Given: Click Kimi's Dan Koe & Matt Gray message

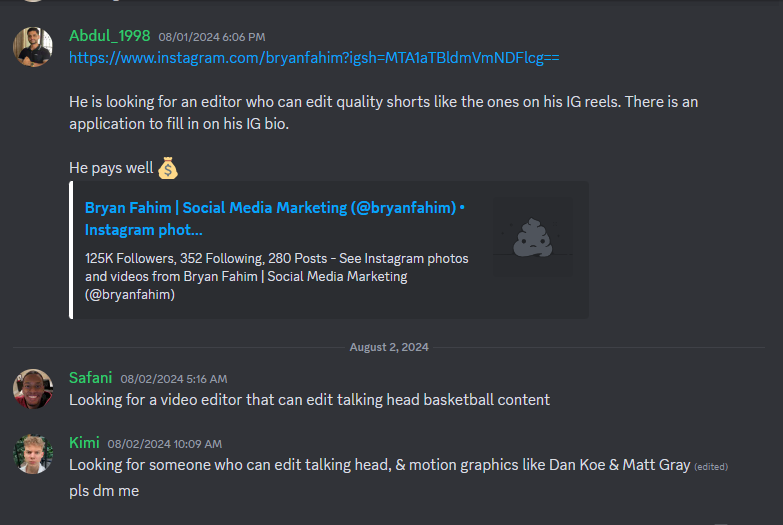Looking at the screenshot, I should coord(379,465).
